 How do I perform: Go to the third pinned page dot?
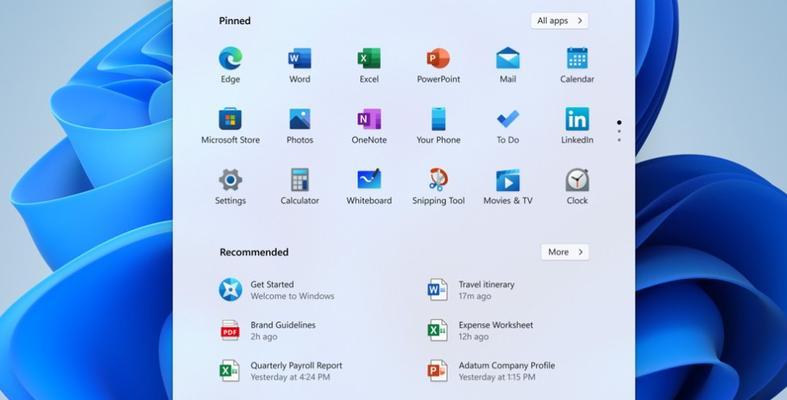pyautogui.click(x=619, y=140)
